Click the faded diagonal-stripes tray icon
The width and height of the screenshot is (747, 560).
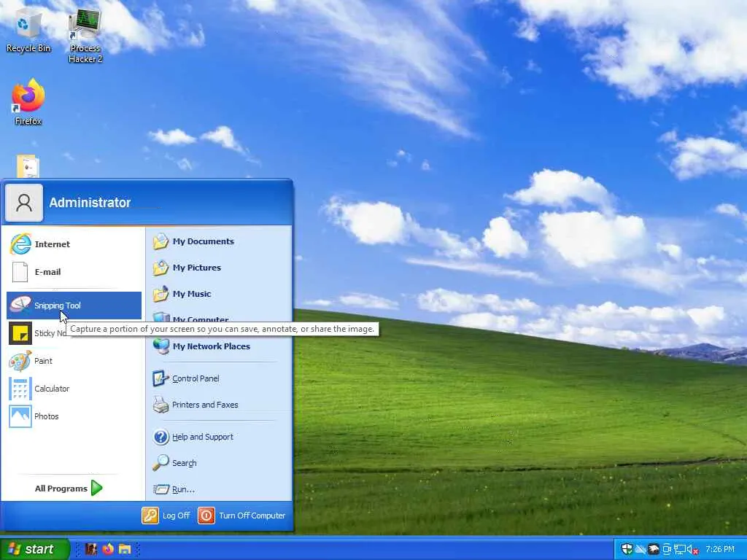click(640, 550)
